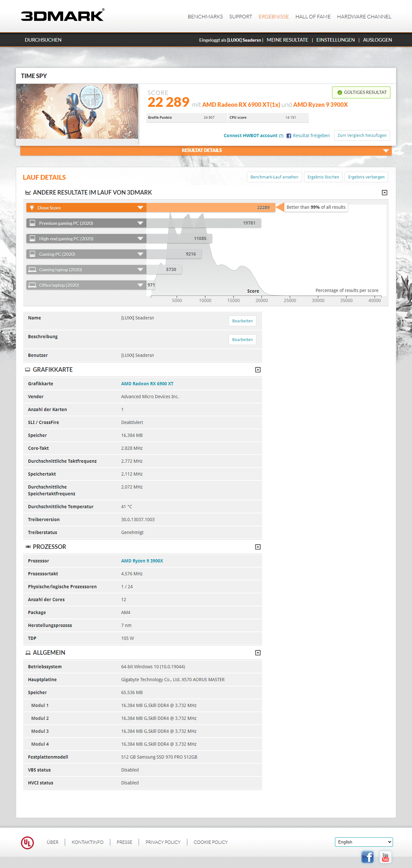
Task: Click the Hauptplatine X570 AORUS MASTER value
Action: (x=173, y=680)
